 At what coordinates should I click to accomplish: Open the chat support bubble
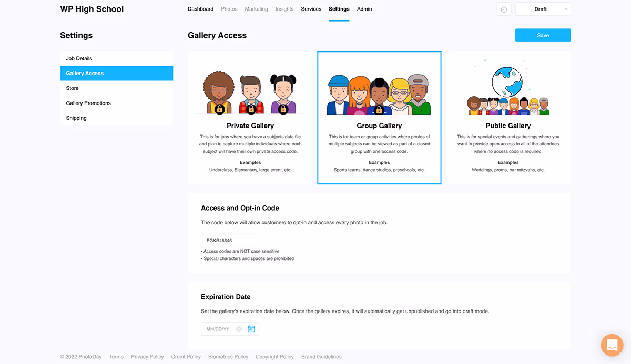point(612,345)
